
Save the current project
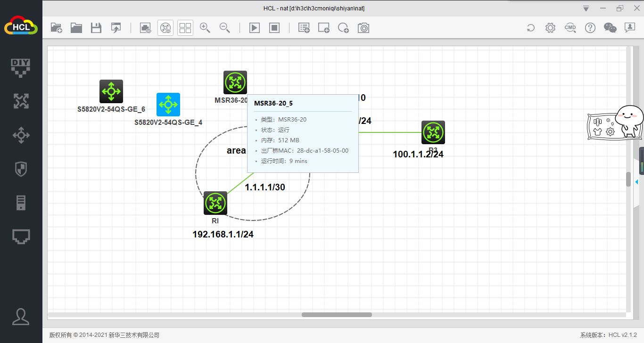pyautogui.click(x=96, y=28)
